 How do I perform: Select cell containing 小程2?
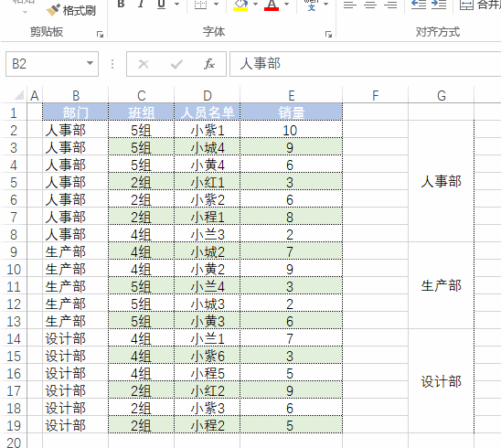pyautogui.click(x=207, y=425)
